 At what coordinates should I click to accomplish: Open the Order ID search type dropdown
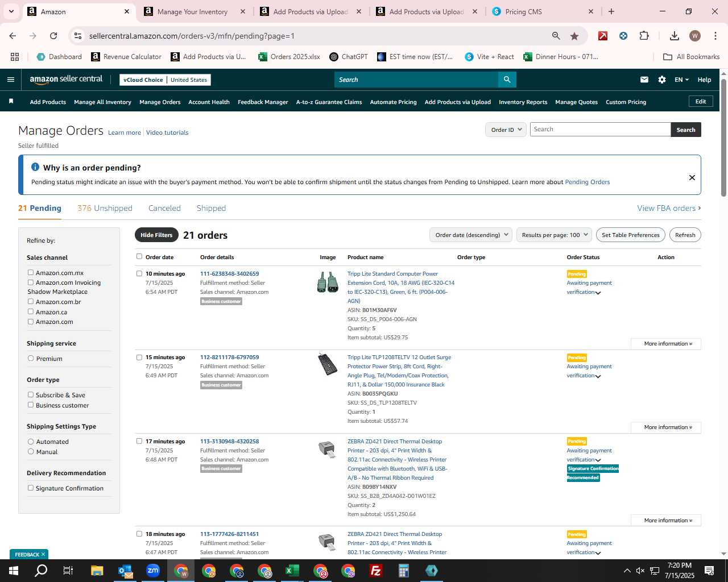click(x=506, y=130)
